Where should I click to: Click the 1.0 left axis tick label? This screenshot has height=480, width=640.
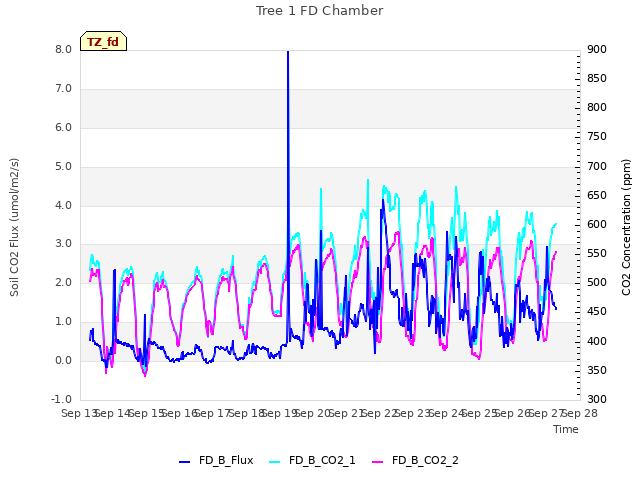pyautogui.click(x=63, y=322)
